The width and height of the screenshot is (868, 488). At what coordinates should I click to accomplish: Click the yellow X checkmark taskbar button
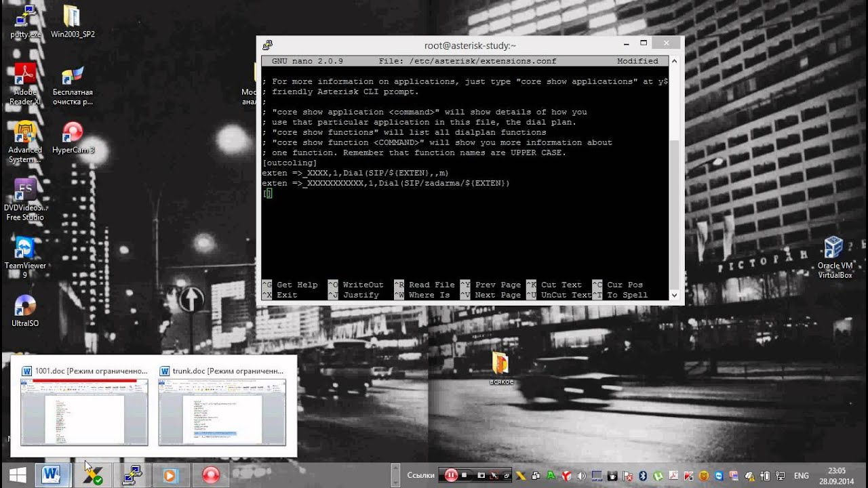tap(92, 475)
